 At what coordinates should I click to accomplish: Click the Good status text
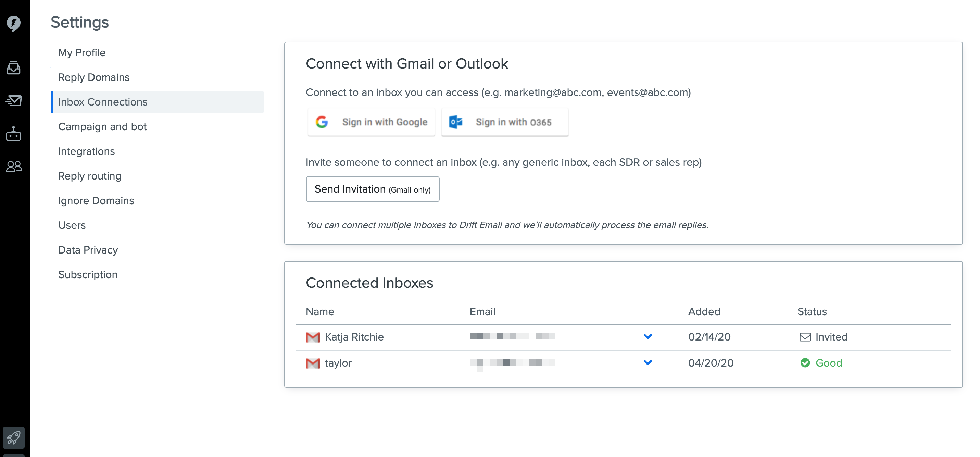click(829, 363)
